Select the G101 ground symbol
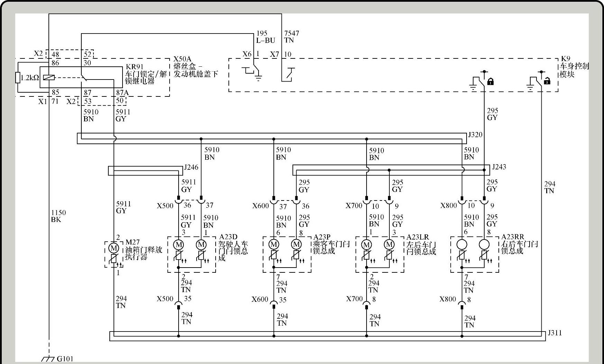Screen dimensions: 604x364 click(x=48, y=359)
